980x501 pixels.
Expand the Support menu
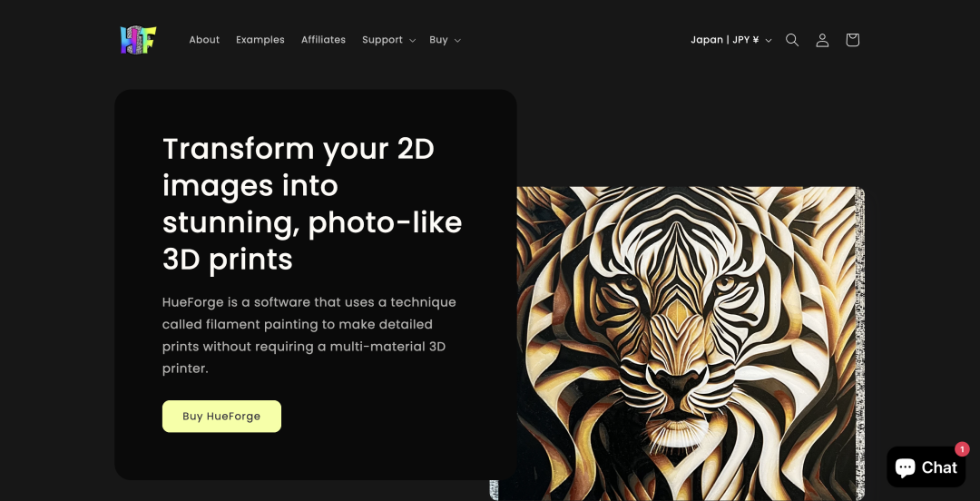pyautogui.click(x=382, y=40)
